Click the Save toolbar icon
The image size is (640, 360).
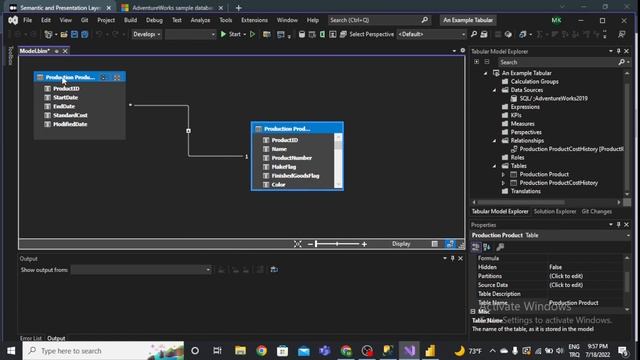[x=74, y=34]
